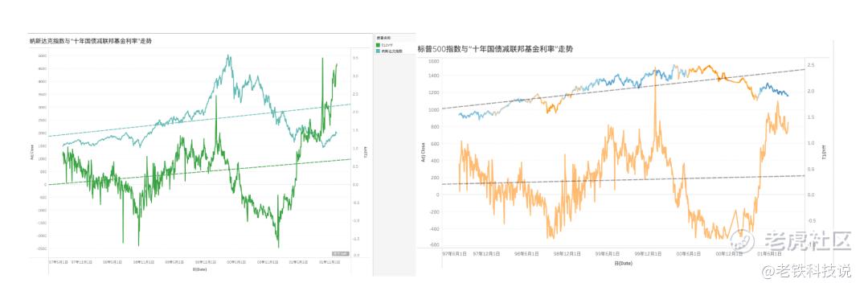Click the tall orange spike peak in S&P chart

pos(656,69)
